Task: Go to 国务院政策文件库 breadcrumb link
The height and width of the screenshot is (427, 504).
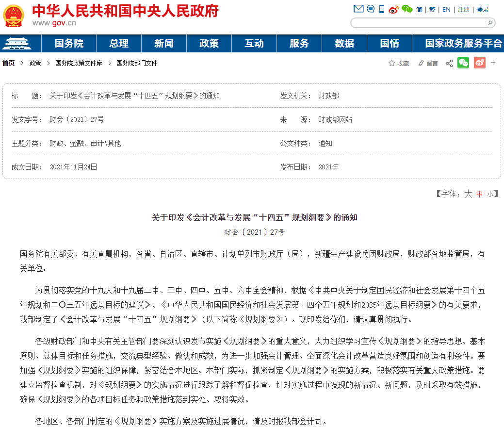Action: coord(79,63)
